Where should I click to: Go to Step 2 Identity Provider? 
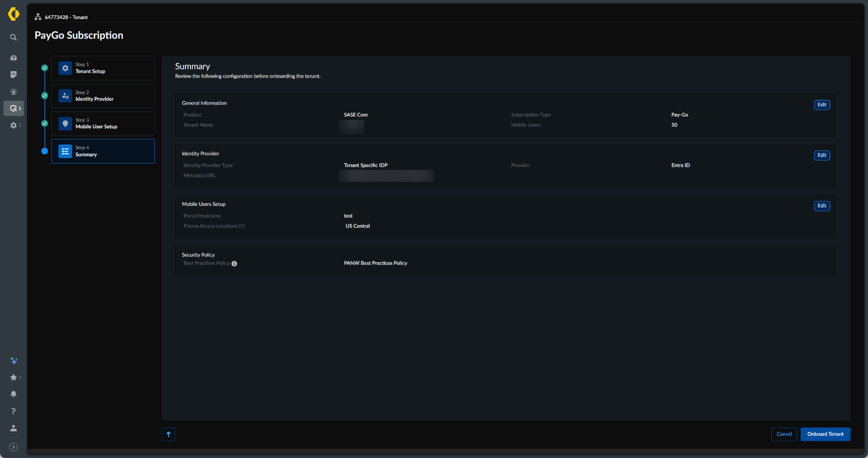point(103,96)
